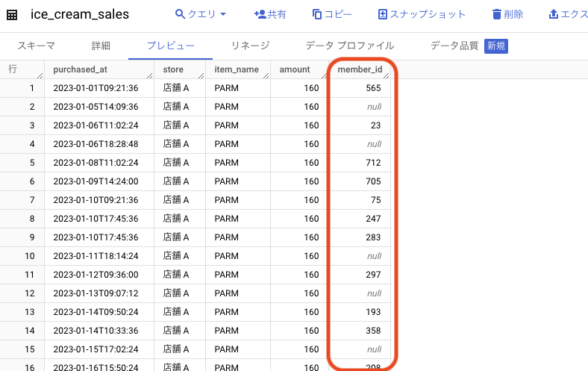Select cell 2023-01-15T17:02:24
This screenshot has width=588, height=371.
96,349
